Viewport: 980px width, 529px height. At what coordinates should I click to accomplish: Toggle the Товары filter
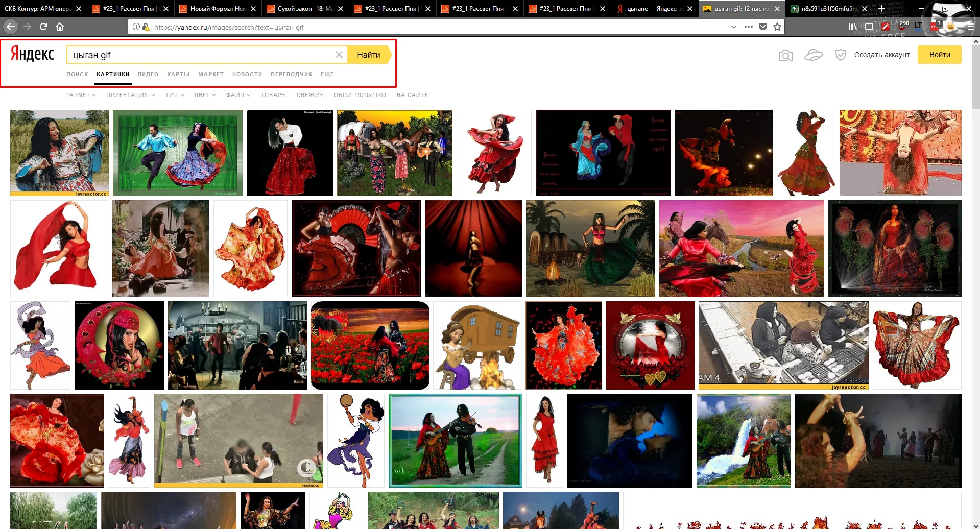[273, 95]
